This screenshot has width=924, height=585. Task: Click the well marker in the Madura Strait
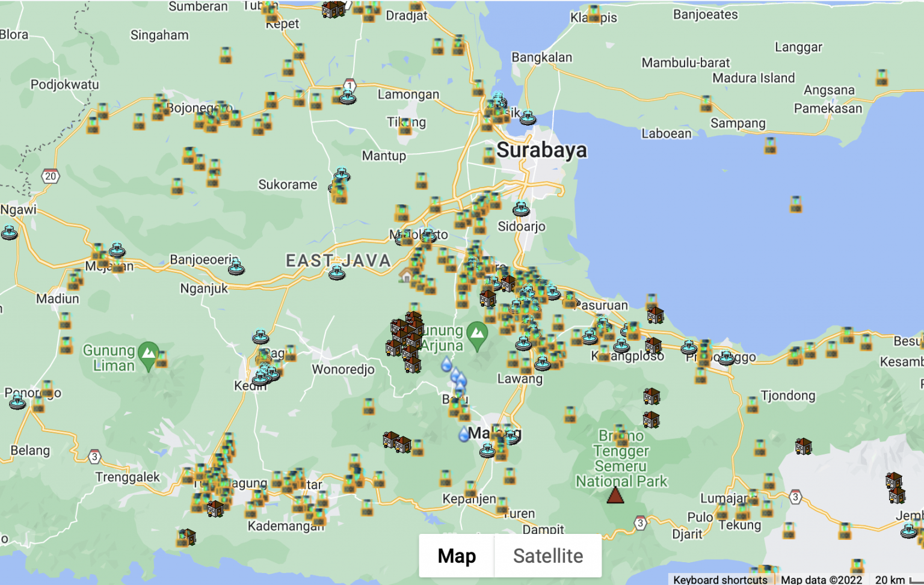coord(795,204)
